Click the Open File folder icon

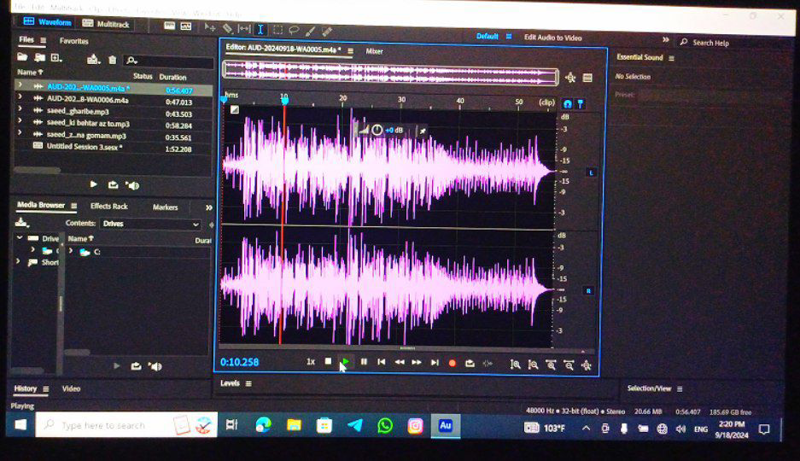(x=22, y=59)
